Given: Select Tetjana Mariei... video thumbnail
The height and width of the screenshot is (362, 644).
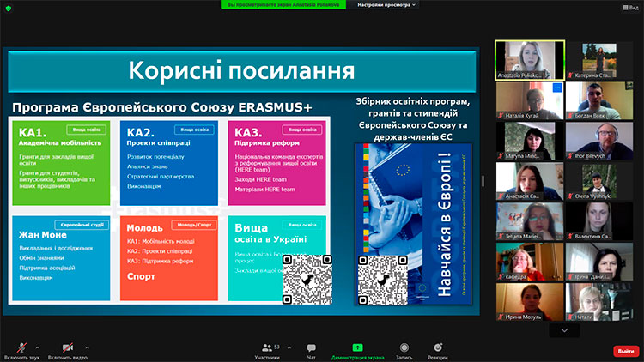Looking at the screenshot, I should click(530, 221).
